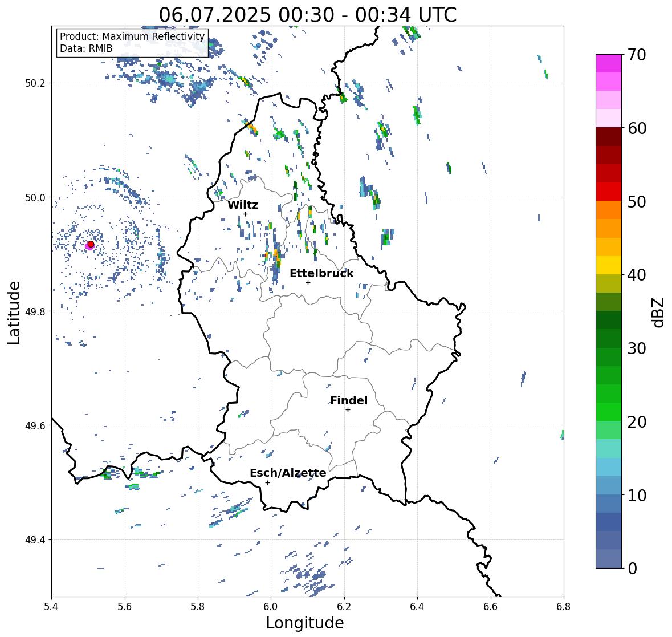672x637 pixels.
Task: Click the Ettelbruck station label
Action: pos(321,273)
